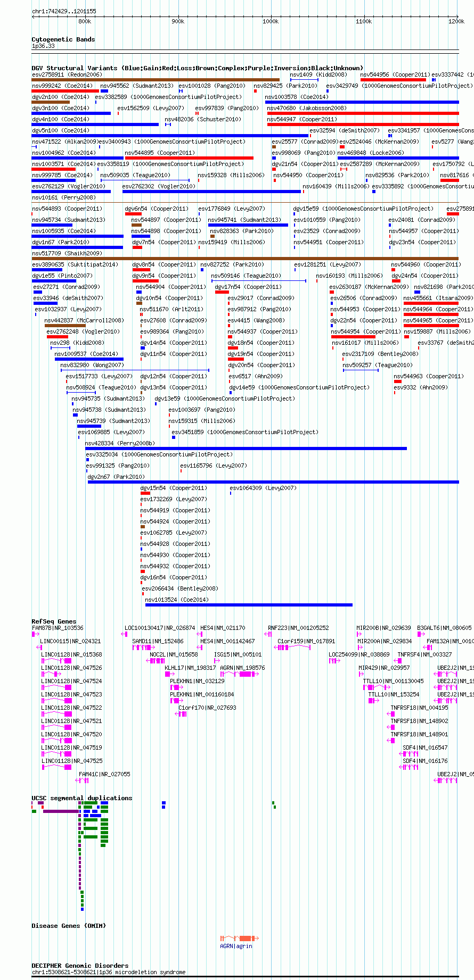
Task: Click gene label LINC00115|NR_024321
Action: 70,641
